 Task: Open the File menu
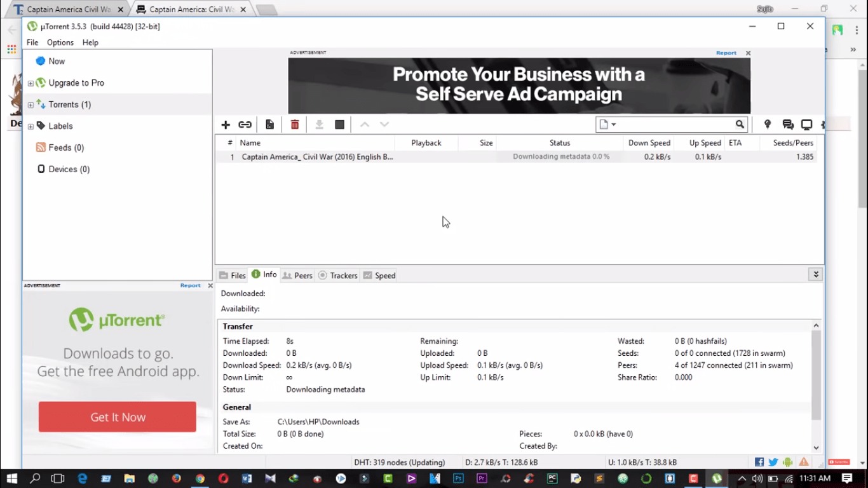(32, 43)
